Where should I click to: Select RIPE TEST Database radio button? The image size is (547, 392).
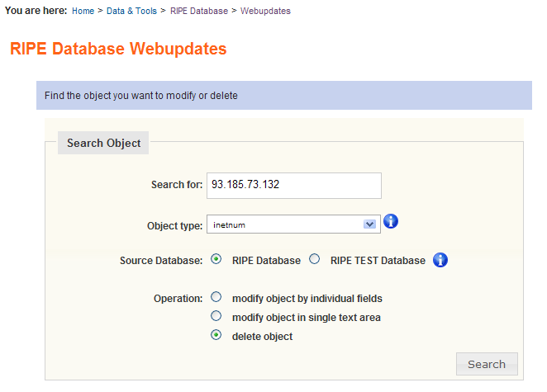point(314,259)
